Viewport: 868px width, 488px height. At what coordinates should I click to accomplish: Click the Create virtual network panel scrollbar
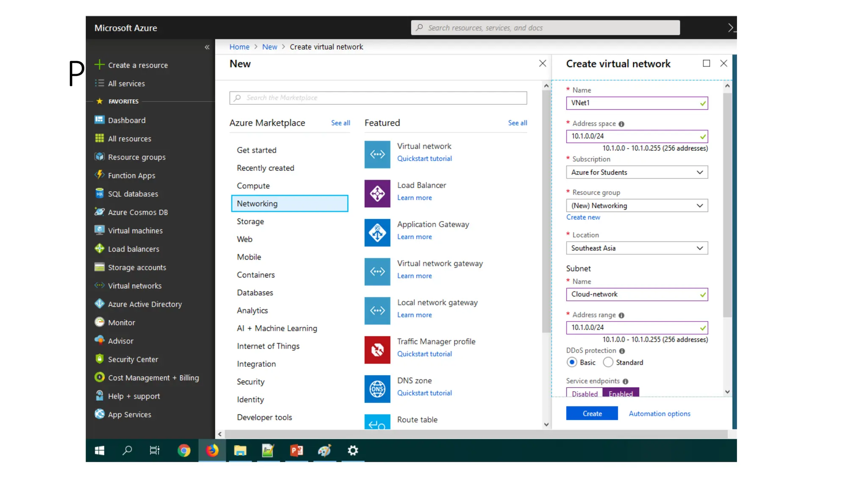727,205
